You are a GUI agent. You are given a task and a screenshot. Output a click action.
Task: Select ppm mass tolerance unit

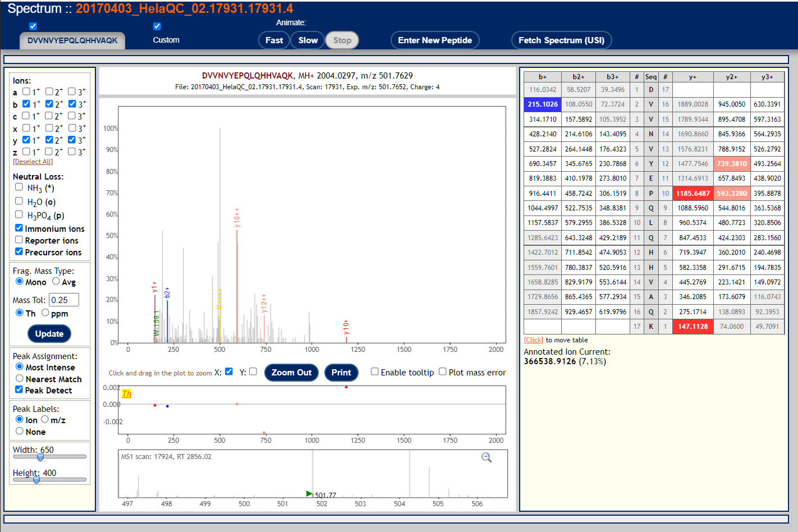click(x=45, y=313)
